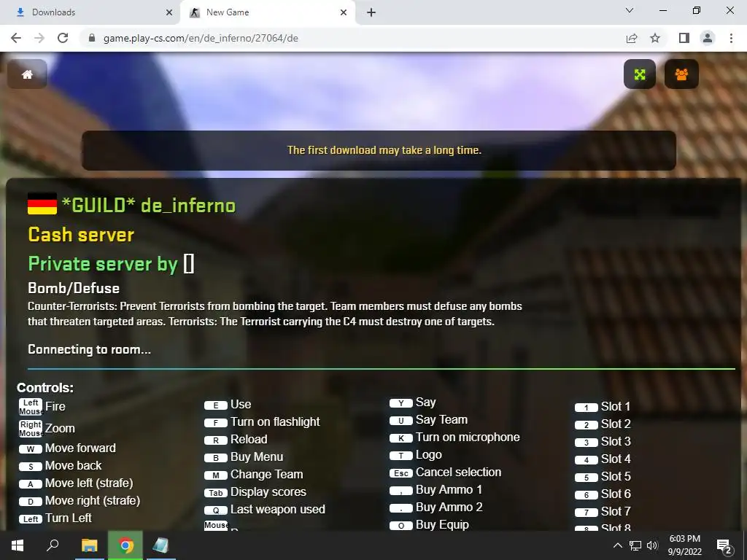Viewport: 747px width, 560px height.
Task: Click the Right Mouse 'Zoom' control entry
Action: click(x=47, y=429)
